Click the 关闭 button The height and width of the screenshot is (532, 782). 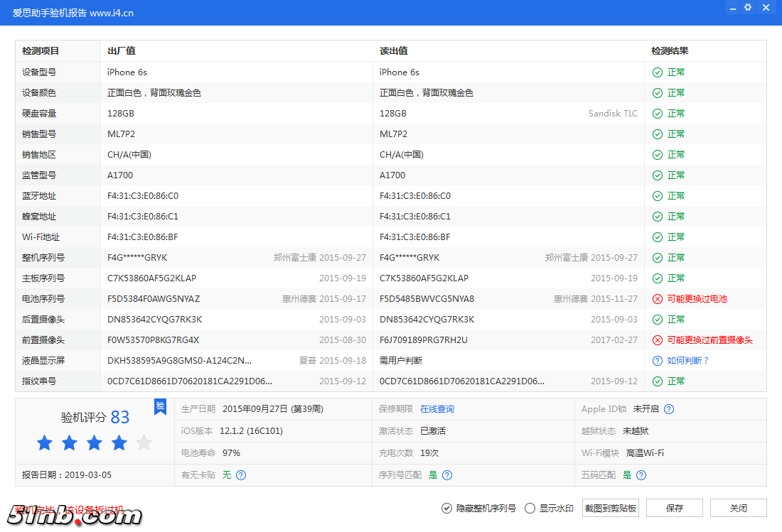tap(738, 508)
